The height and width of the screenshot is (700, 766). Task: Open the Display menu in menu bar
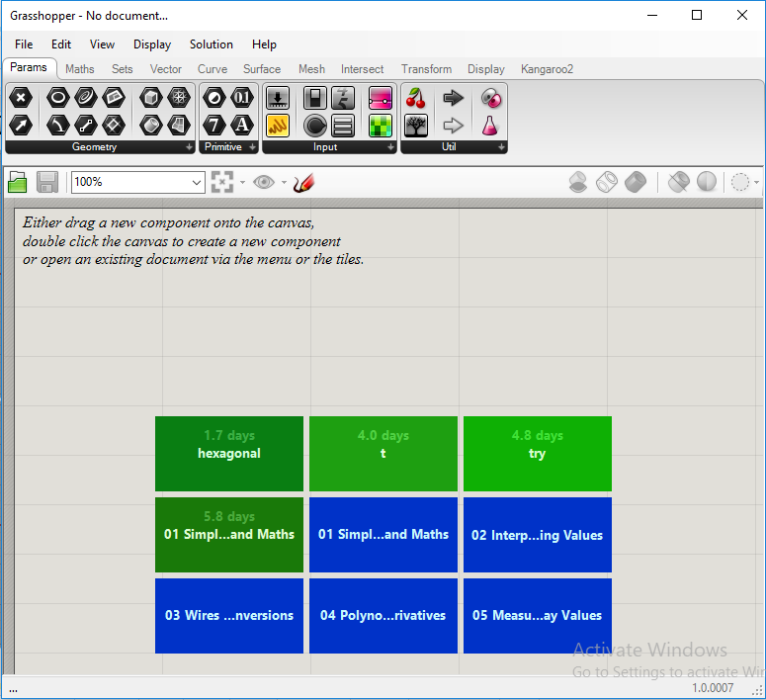(152, 44)
